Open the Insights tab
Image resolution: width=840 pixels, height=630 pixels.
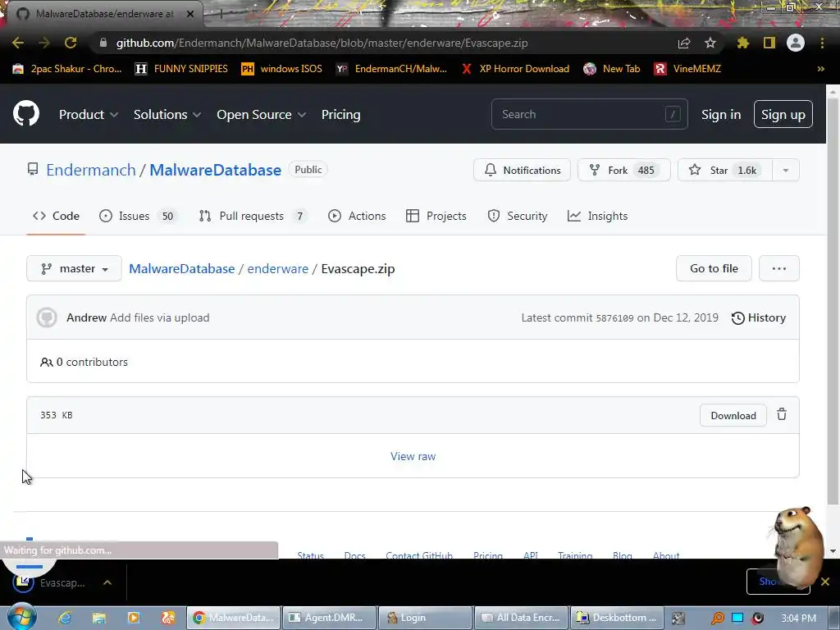click(x=597, y=216)
